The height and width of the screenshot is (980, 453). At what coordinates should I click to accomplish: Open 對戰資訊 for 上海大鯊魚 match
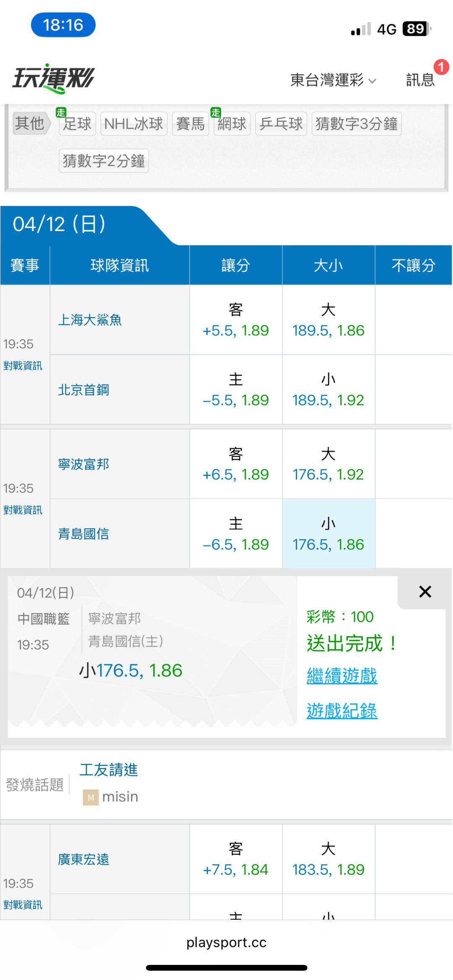click(x=23, y=366)
